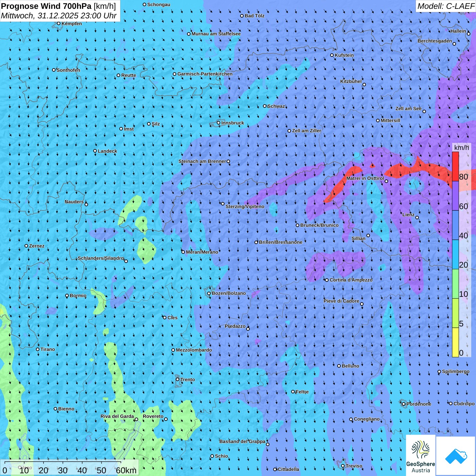Click the Landeck location dot

point(95,151)
